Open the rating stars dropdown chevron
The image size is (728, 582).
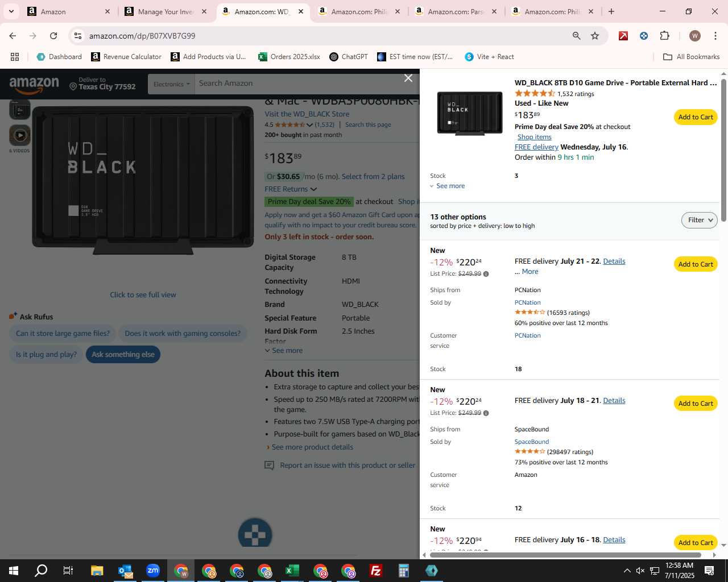pyautogui.click(x=309, y=125)
